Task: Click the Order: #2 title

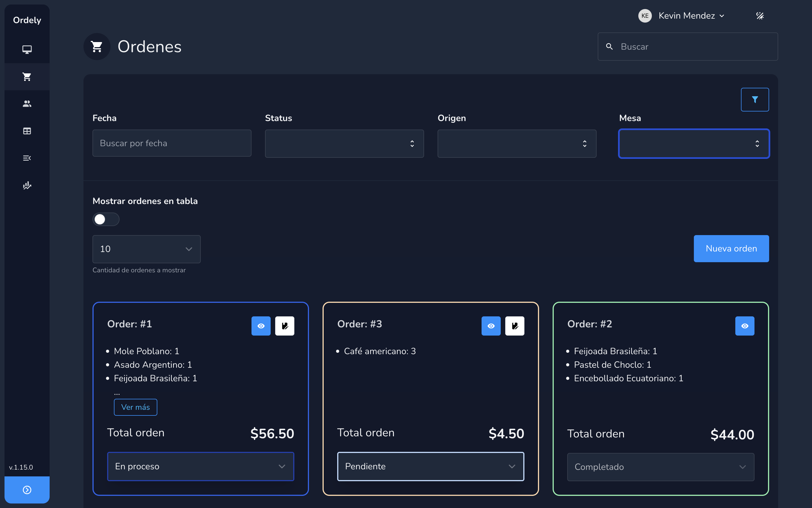Action: pos(590,324)
